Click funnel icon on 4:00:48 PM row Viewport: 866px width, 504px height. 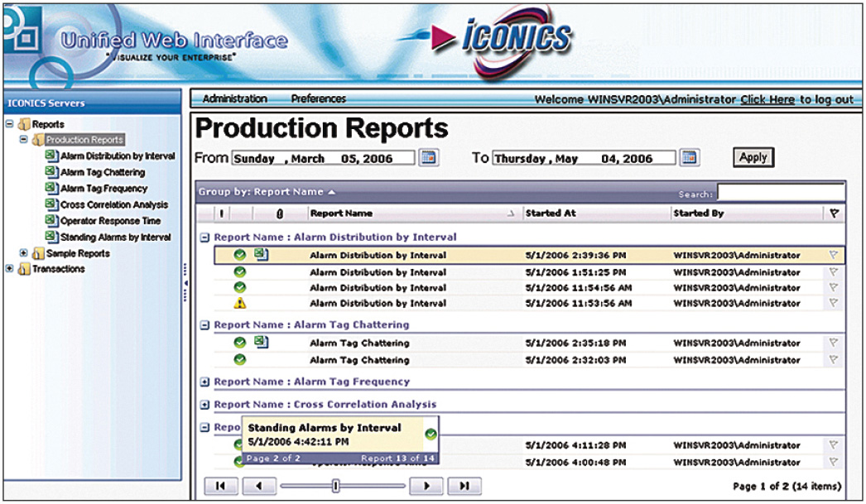click(834, 462)
